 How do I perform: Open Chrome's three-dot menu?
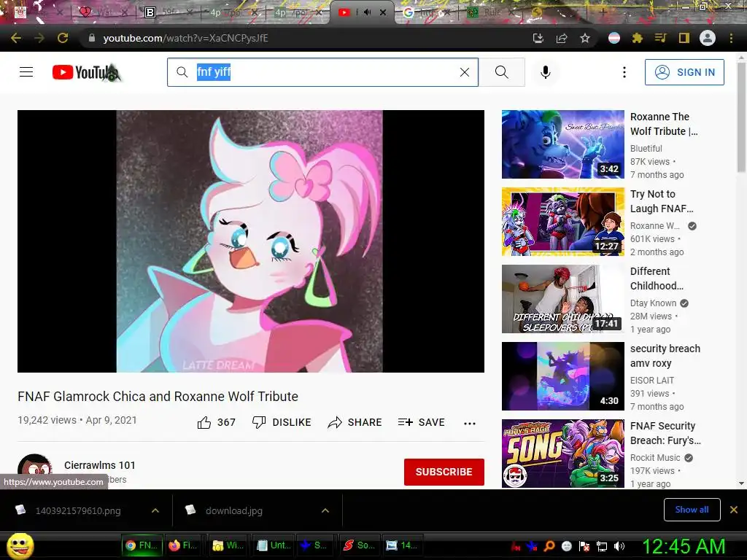pos(731,38)
